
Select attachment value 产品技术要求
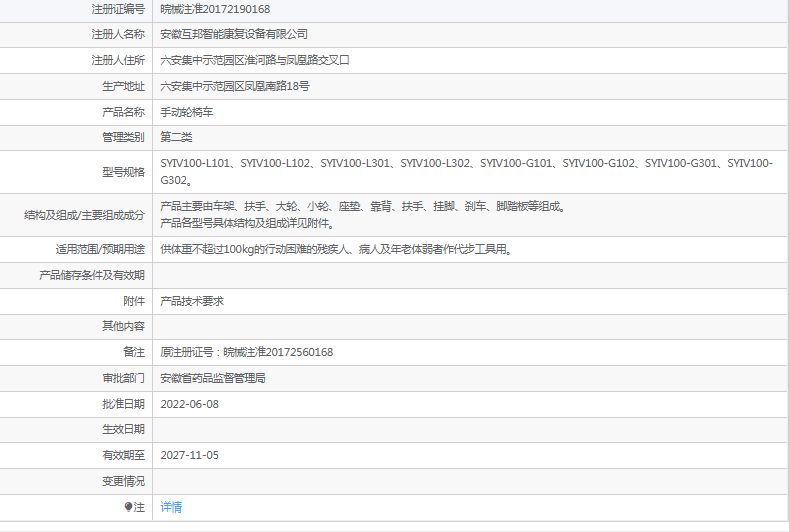[192, 301]
